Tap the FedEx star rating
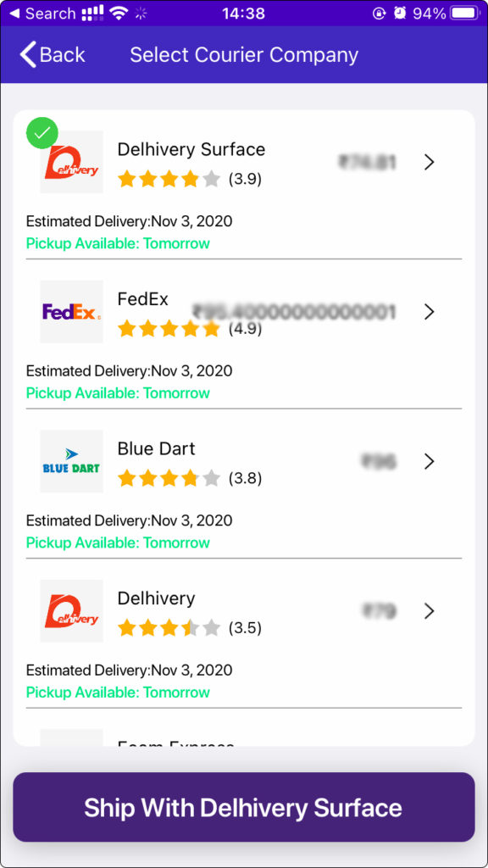The image size is (488, 868). [169, 329]
